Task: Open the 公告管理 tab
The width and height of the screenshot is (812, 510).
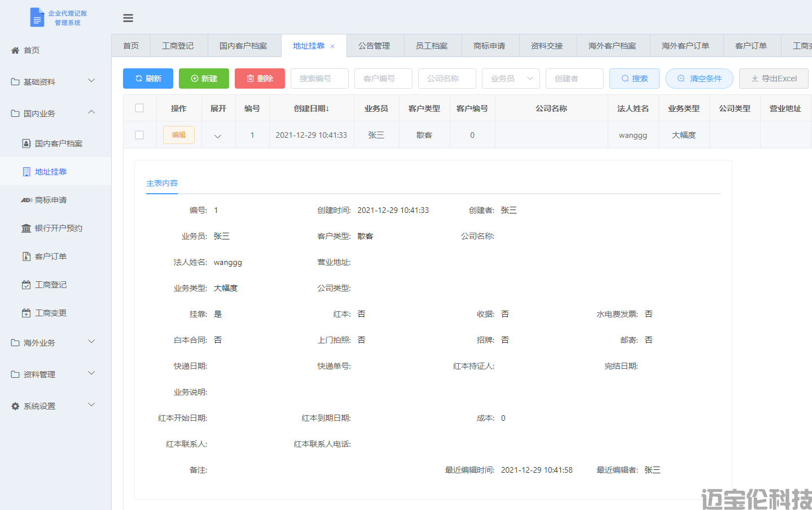Action: [x=374, y=46]
